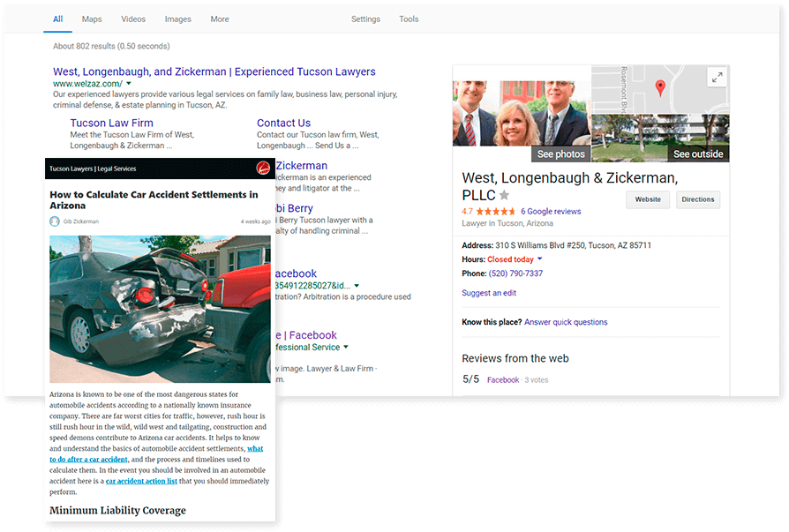Screen dimensions: 789x532
Task: Click the Directions button
Action: [x=698, y=199]
